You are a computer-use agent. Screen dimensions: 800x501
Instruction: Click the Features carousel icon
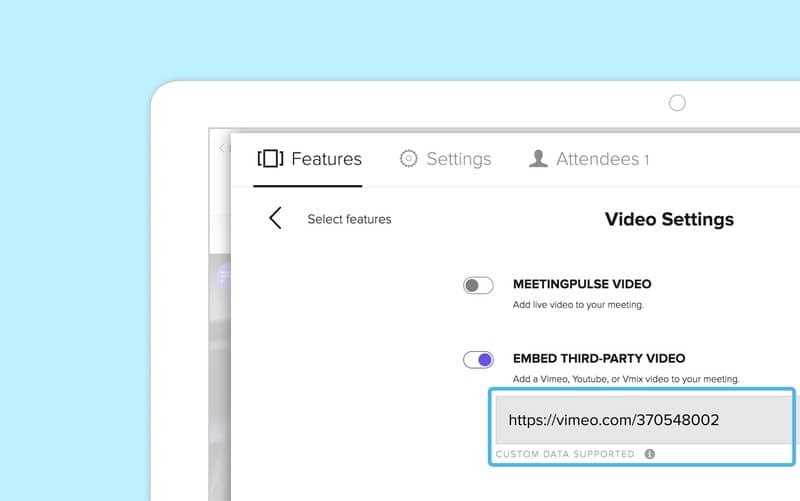[x=270, y=158]
